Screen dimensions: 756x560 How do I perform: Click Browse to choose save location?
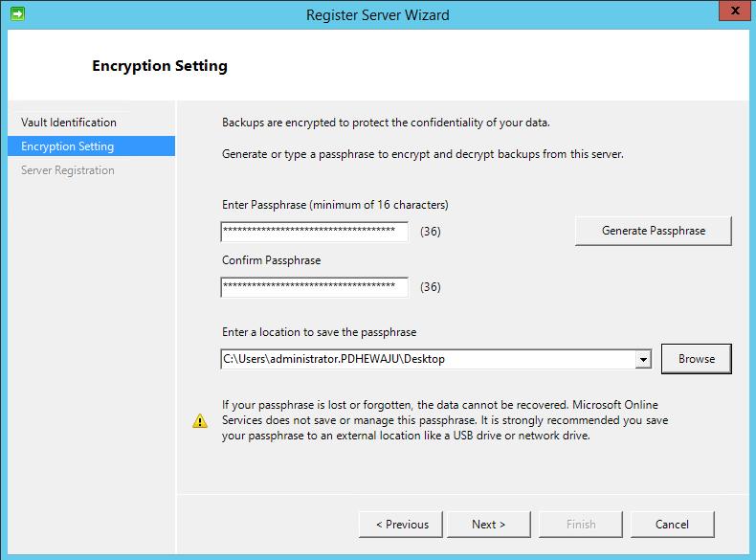[696, 359]
